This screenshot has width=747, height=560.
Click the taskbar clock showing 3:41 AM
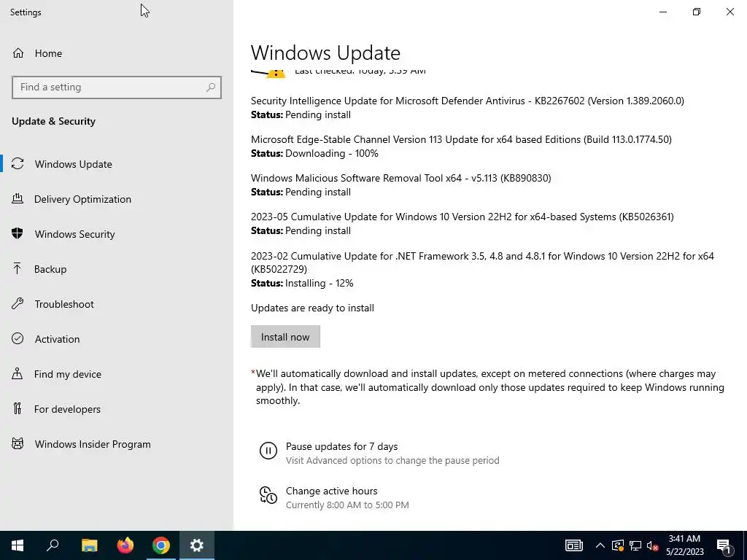(x=684, y=545)
